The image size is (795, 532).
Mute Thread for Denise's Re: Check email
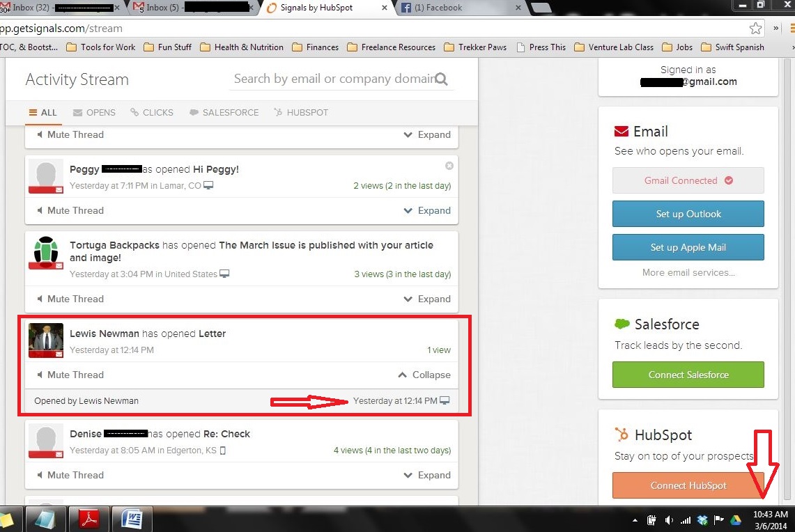point(70,476)
